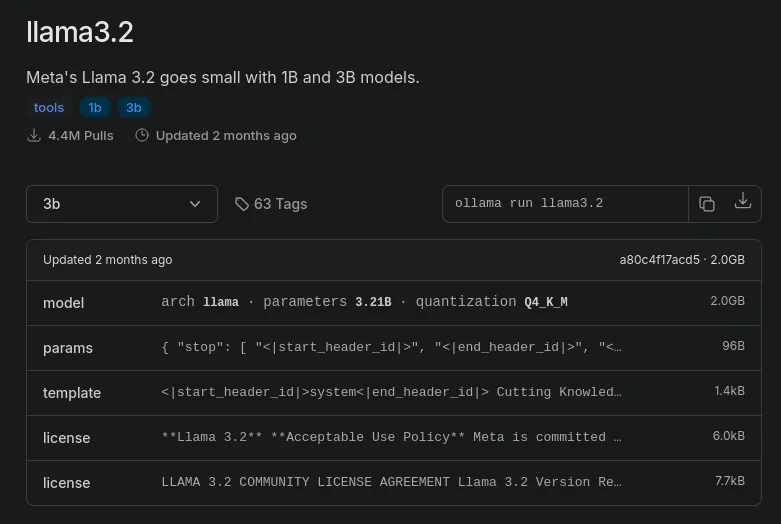
Task: Select the 3b tag badge
Action: click(133, 108)
